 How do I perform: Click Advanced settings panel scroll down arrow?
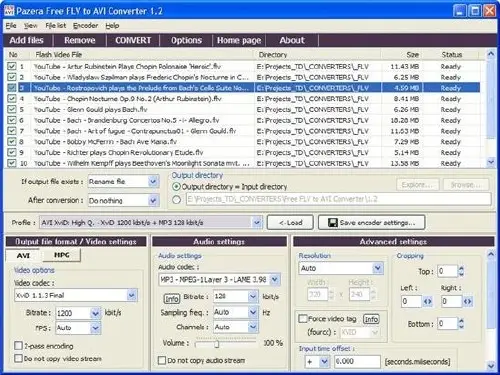point(491,366)
